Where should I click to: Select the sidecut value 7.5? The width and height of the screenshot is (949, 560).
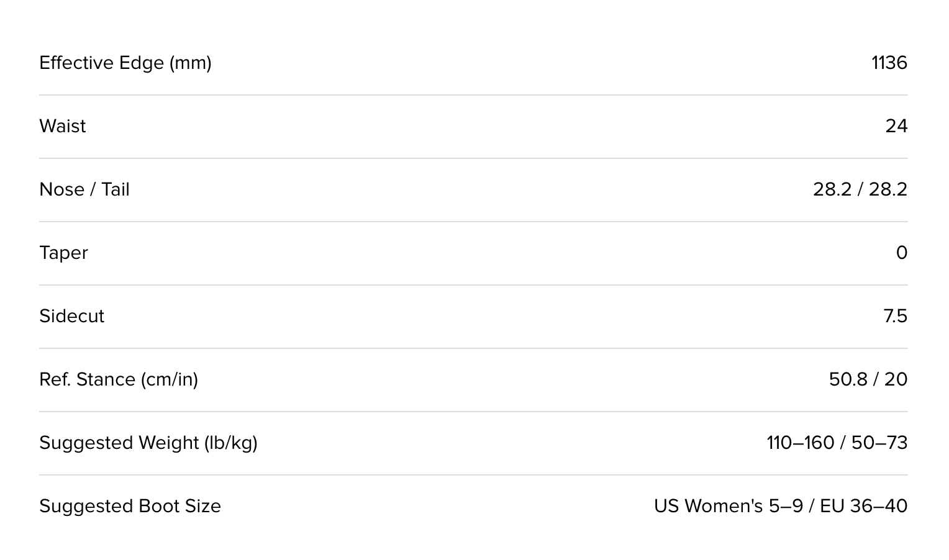click(x=895, y=317)
